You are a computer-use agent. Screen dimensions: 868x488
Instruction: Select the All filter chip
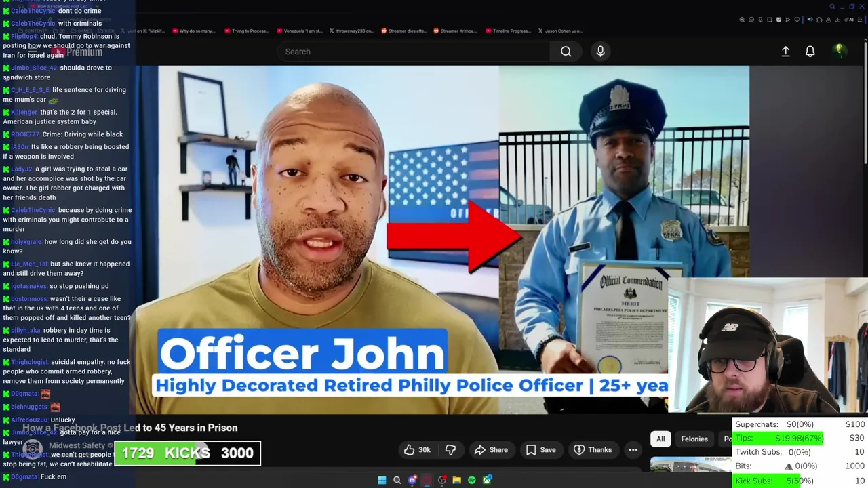pyautogui.click(x=660, y=439)
